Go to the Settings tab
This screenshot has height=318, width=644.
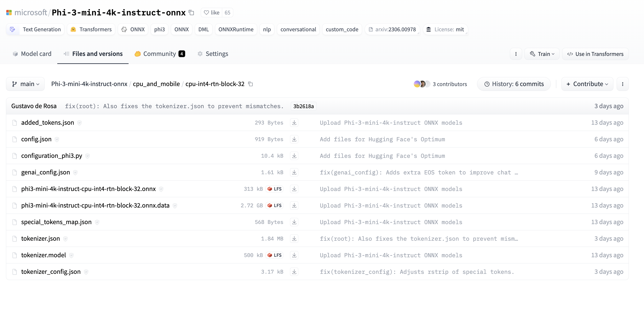click(x=213, y=54)
